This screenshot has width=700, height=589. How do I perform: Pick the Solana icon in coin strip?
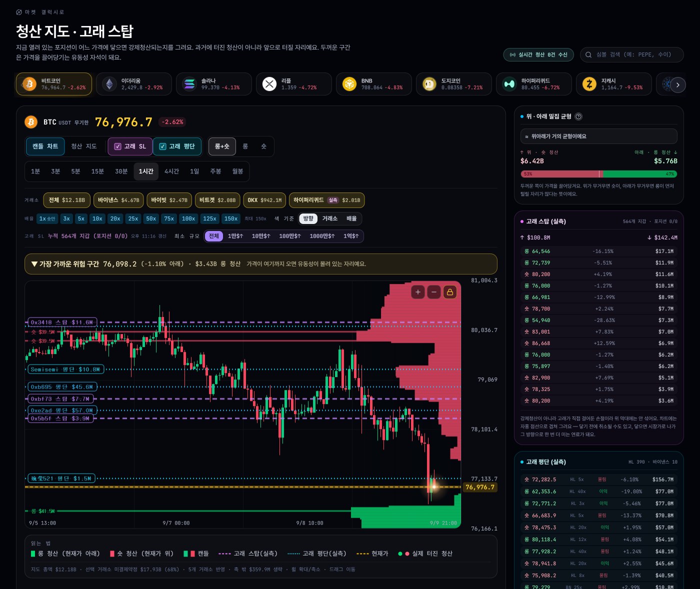[x=189, y=84]
